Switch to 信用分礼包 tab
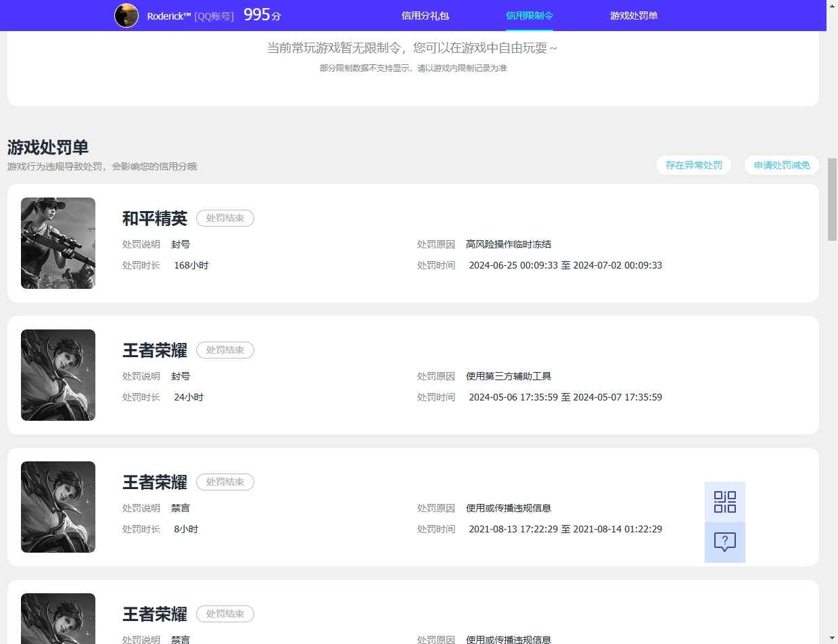Screen dimensions: 838x644 (x=425, y=16)
